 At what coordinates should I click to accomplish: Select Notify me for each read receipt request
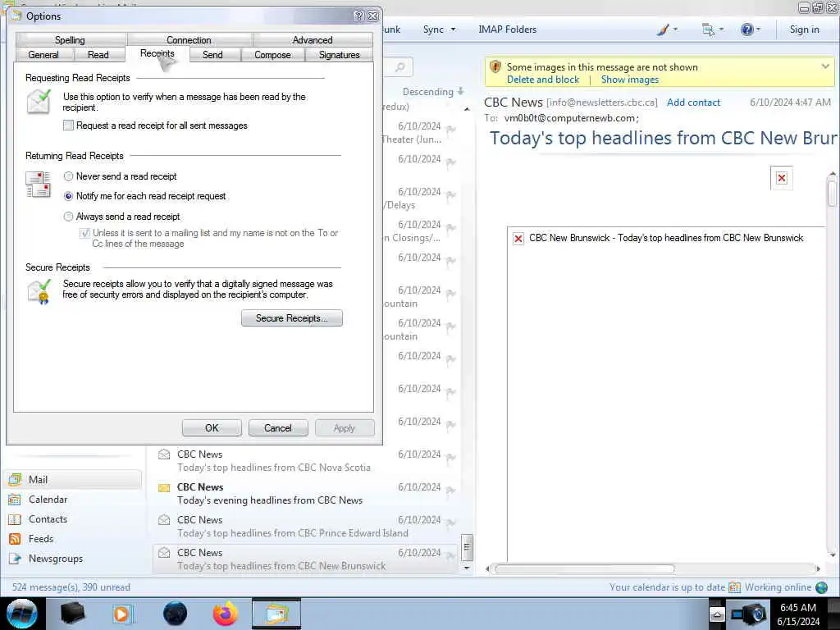68,196
